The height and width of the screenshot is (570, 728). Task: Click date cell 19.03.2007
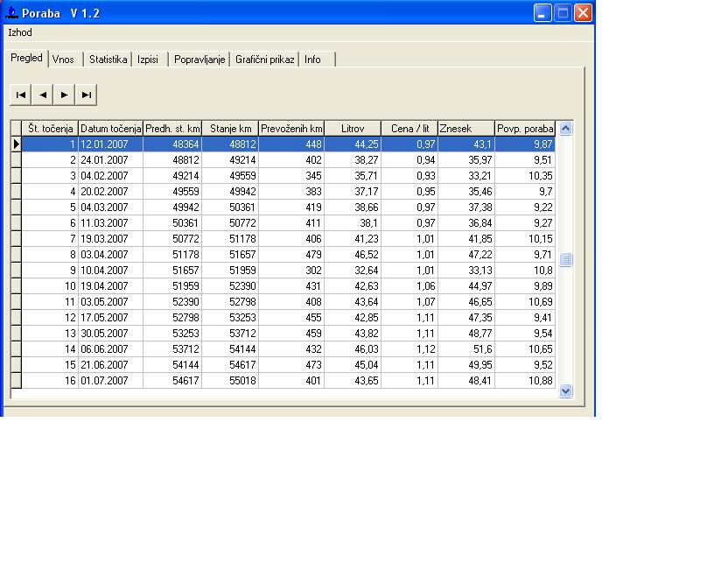point(110,239)
